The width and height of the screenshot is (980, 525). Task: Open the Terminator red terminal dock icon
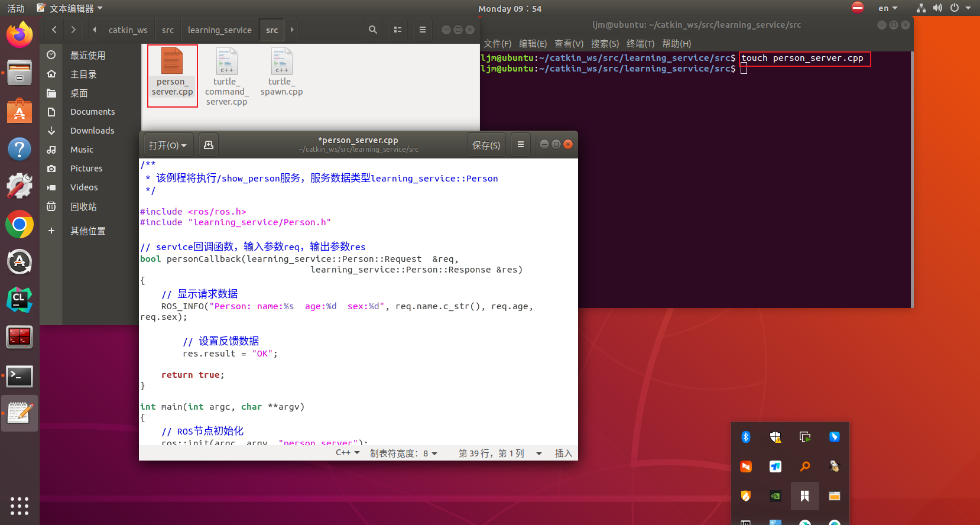[x=20, y=338]
